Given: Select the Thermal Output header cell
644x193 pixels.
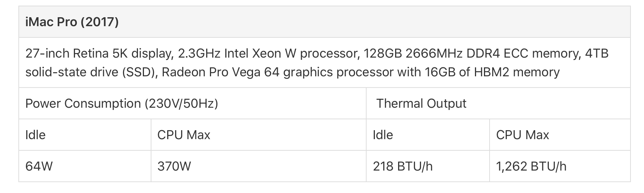Looking at the screenshot, I should (x=421, y=104).
